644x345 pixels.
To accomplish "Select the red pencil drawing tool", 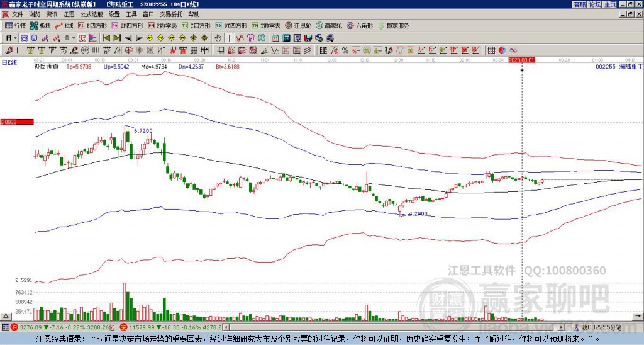I will pos(8,50).
